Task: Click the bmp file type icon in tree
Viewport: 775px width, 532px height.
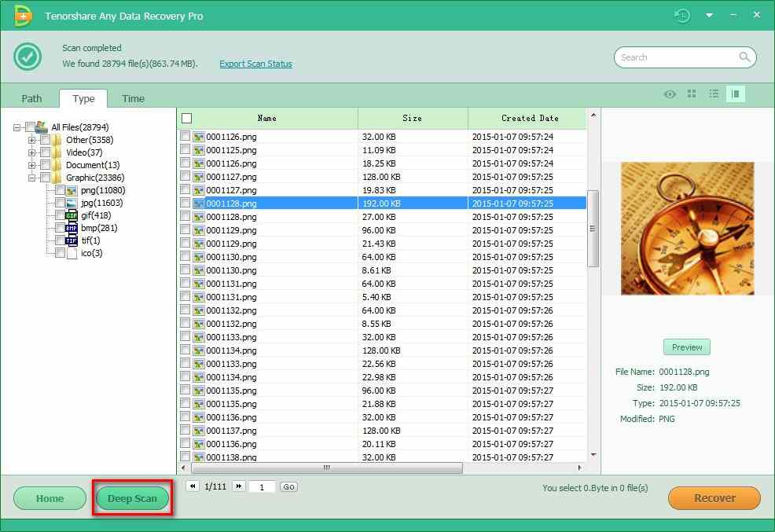Action: point(72,228)
